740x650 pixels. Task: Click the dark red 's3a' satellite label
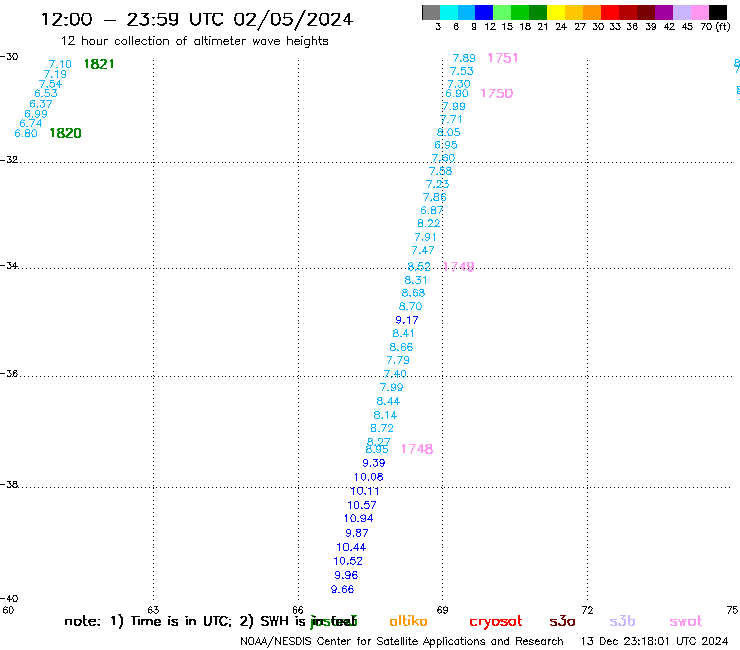(x=562, y=622)
